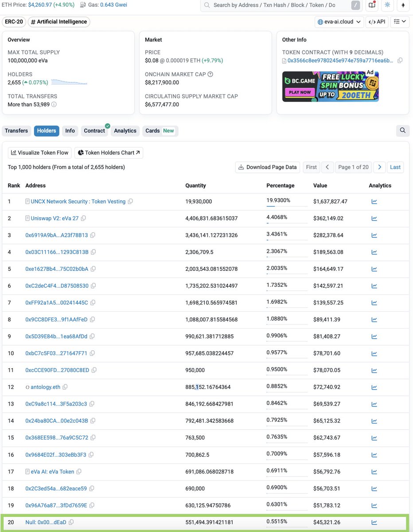Screen dimensions: 413x532
Task: Jump to the First page
Action: (x=312, y=167)
